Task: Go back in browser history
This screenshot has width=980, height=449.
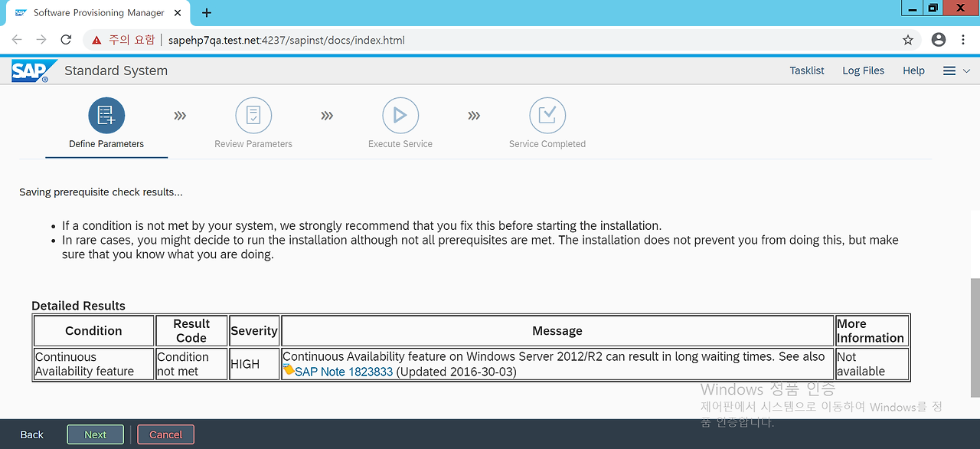Action: coord(17,40)
